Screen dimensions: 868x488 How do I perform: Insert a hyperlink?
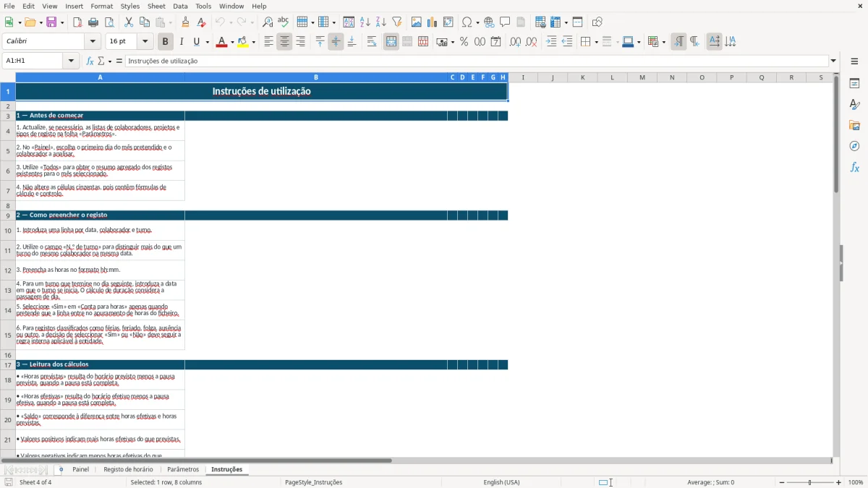pyautogui.click(x=489, y=22)
